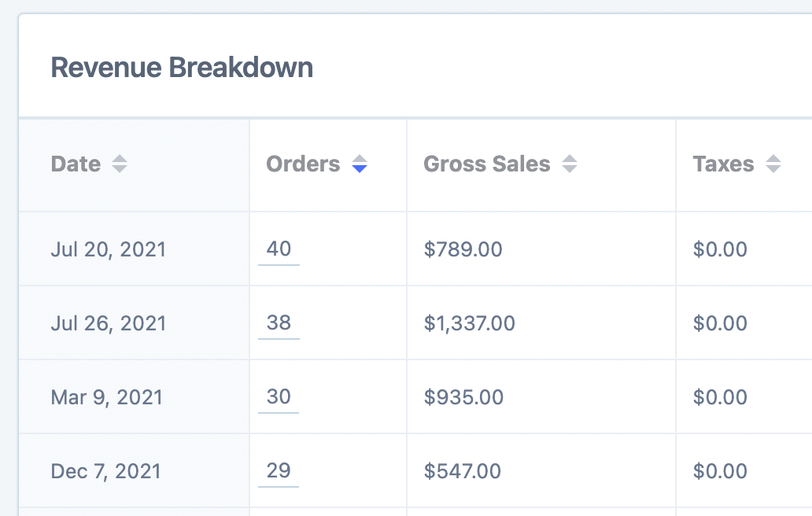Sort the Date column ascending
812x516 pixels.
[118, 160]
